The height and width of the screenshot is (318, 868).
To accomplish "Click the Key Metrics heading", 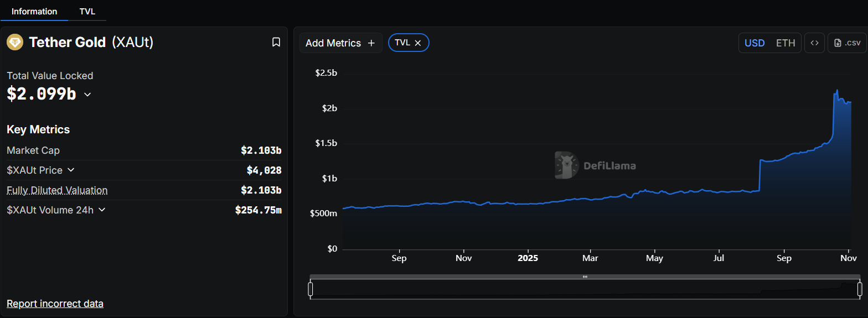I will 38,129.
